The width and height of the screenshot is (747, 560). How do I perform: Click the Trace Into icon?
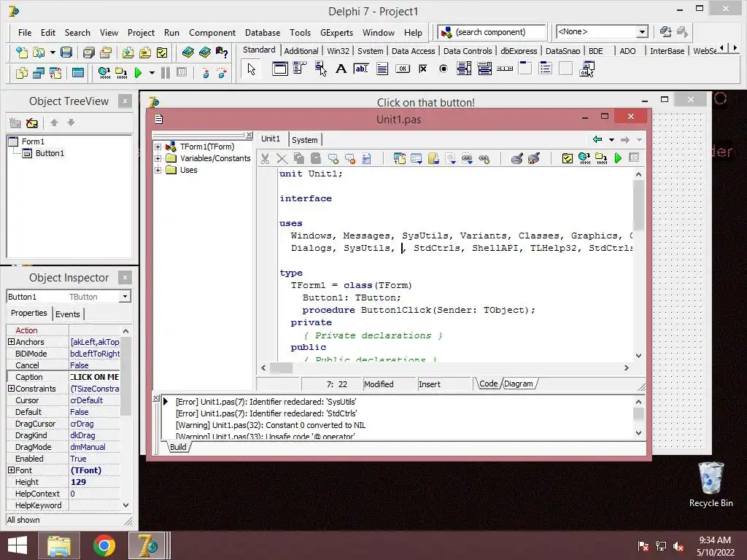click(x=205, y=73)
